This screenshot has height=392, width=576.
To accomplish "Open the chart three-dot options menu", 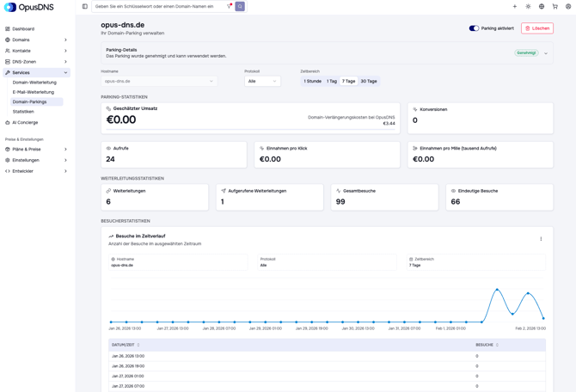I will pyautogui.click(x=541, y=239).
